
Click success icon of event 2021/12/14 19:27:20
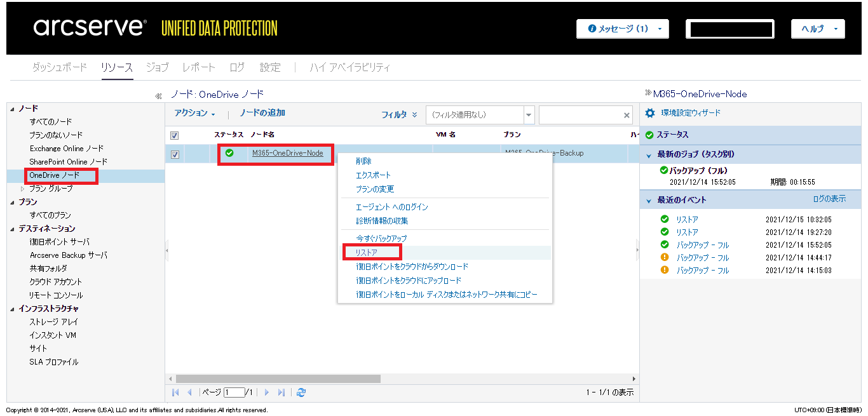point(665,232)
